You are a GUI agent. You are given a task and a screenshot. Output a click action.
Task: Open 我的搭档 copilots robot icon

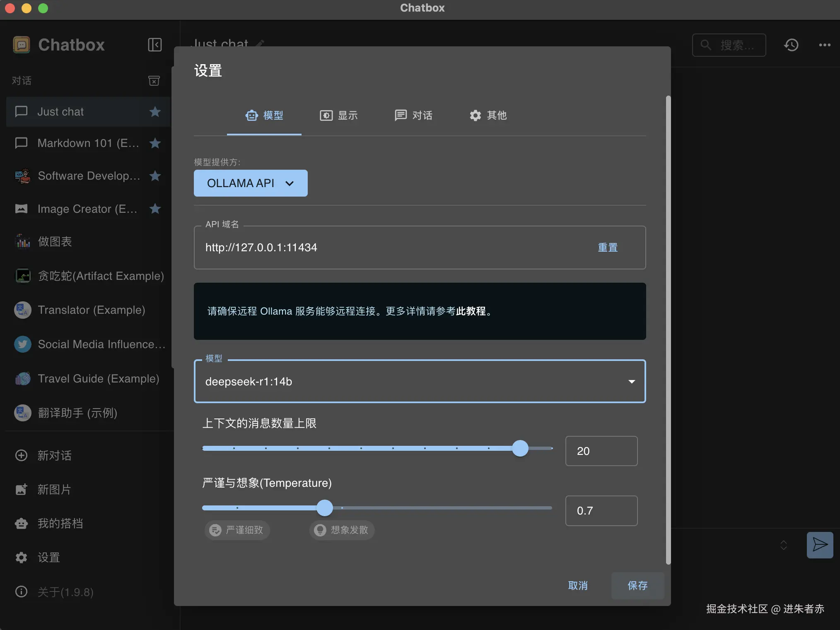point(21,523)
